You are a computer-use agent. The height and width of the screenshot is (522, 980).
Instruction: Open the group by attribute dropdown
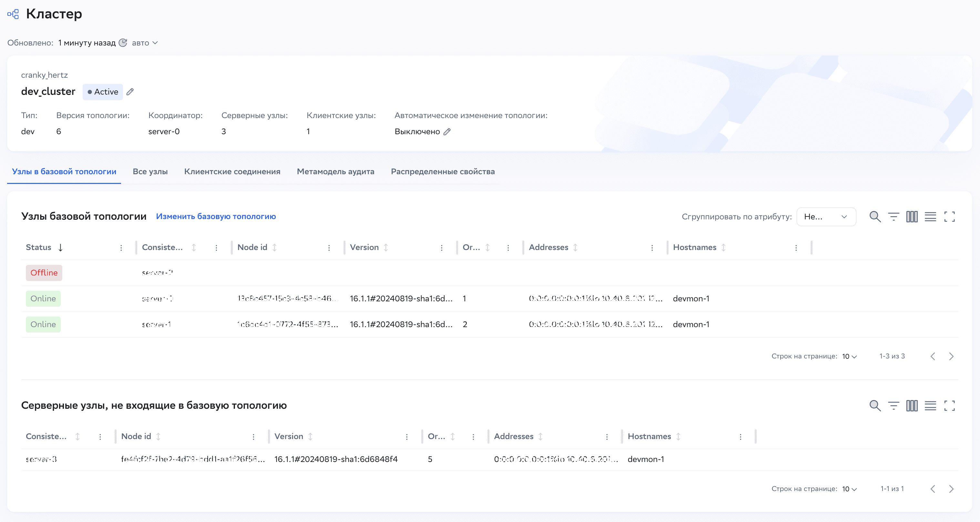coord(826,217)
